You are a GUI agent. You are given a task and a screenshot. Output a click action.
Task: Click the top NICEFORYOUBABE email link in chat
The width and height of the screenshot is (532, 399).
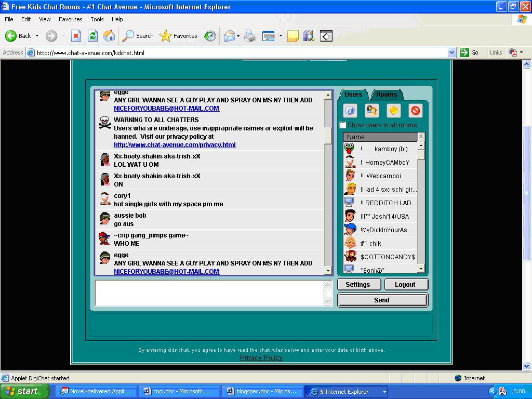pyautogui.click(x=167, y=109)
